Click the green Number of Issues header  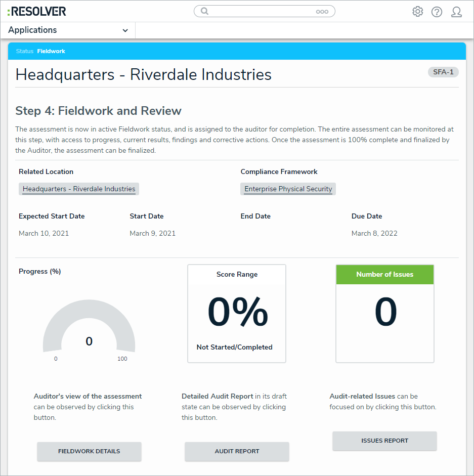[384, 275]
